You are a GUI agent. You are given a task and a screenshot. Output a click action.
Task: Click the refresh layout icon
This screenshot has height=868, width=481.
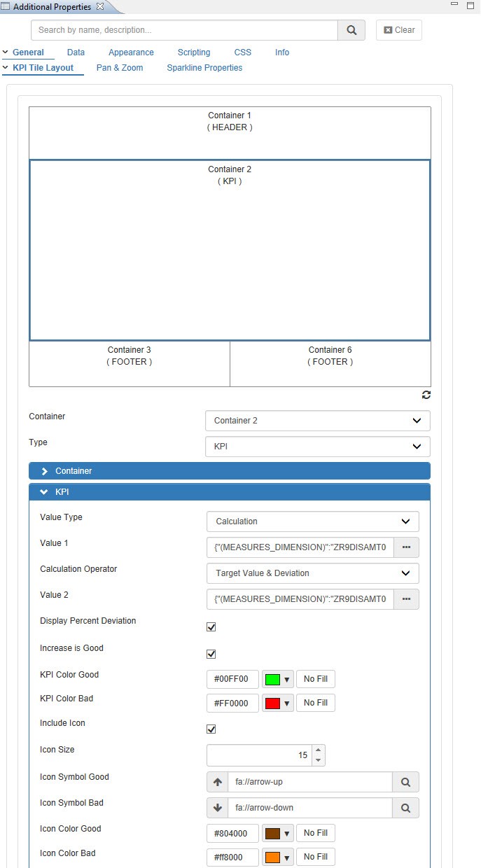click(426, 395)
